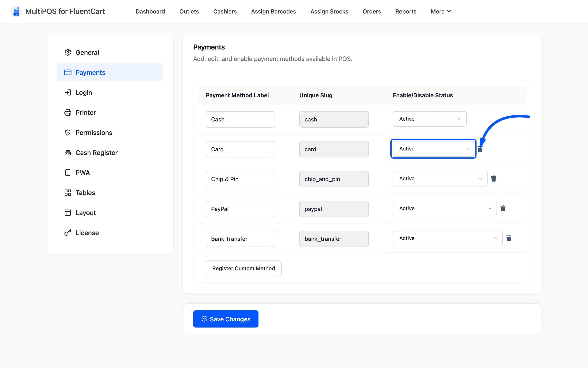Open the Cash Register settings tab
The image size is (588, 368).
[x=110, y=153]
